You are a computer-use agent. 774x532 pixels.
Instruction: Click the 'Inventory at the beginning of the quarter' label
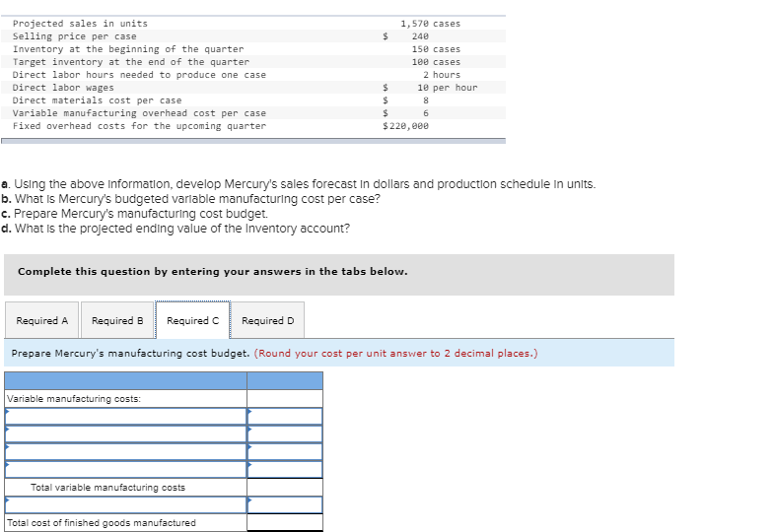pos(128,49)
